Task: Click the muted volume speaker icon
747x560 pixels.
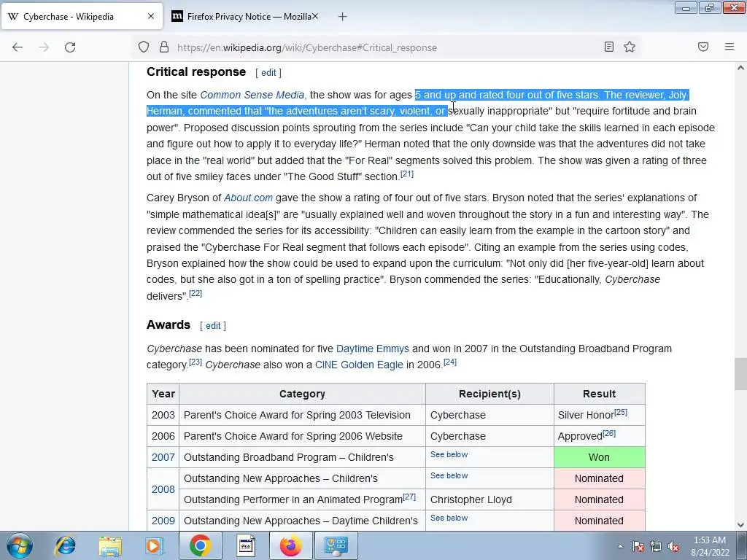Action: 673,546
